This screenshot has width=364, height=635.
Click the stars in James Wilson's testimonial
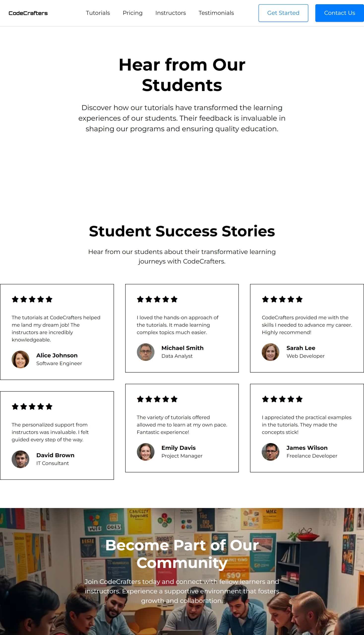(282, 399)
